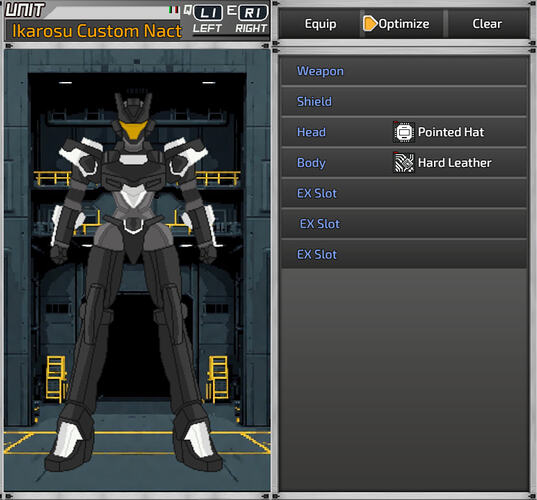The height and width of the screenshot is (500, 537).
Task: Click the Q key hint icon
Action: coord(187,10)
